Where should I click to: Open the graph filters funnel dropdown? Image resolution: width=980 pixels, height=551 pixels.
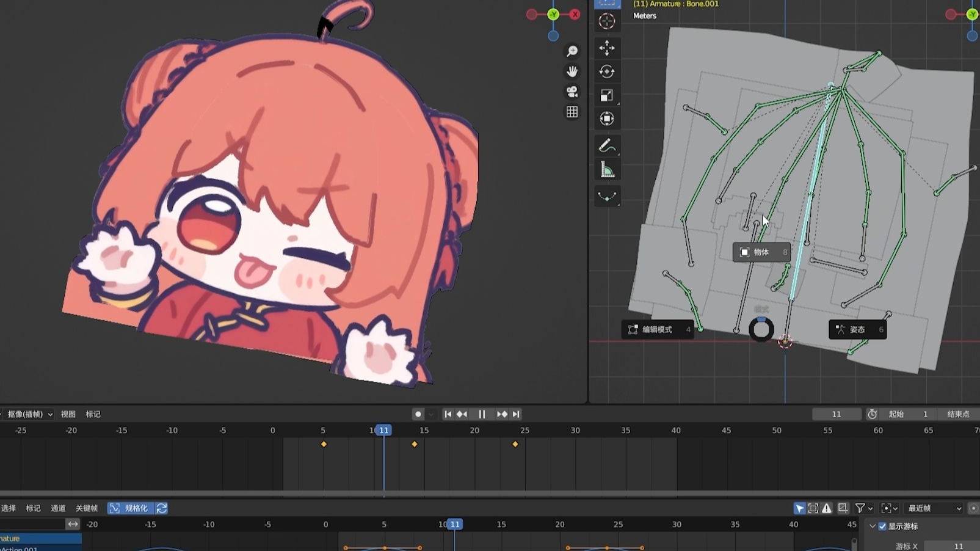click(x=864, y=508)
